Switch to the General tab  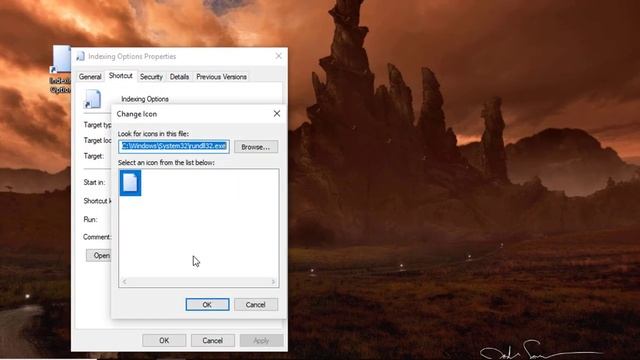[x=90, y=77]
